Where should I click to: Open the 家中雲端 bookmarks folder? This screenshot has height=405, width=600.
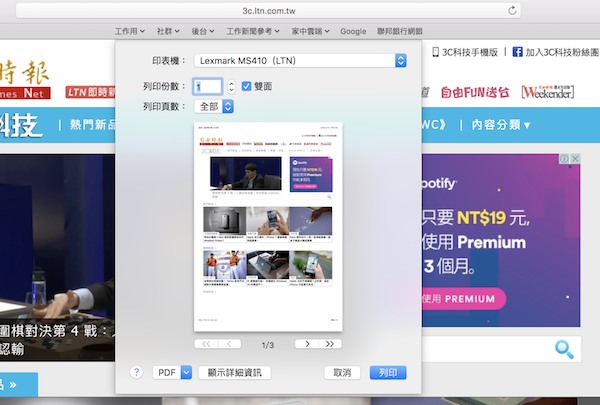[x=309, y=31]
